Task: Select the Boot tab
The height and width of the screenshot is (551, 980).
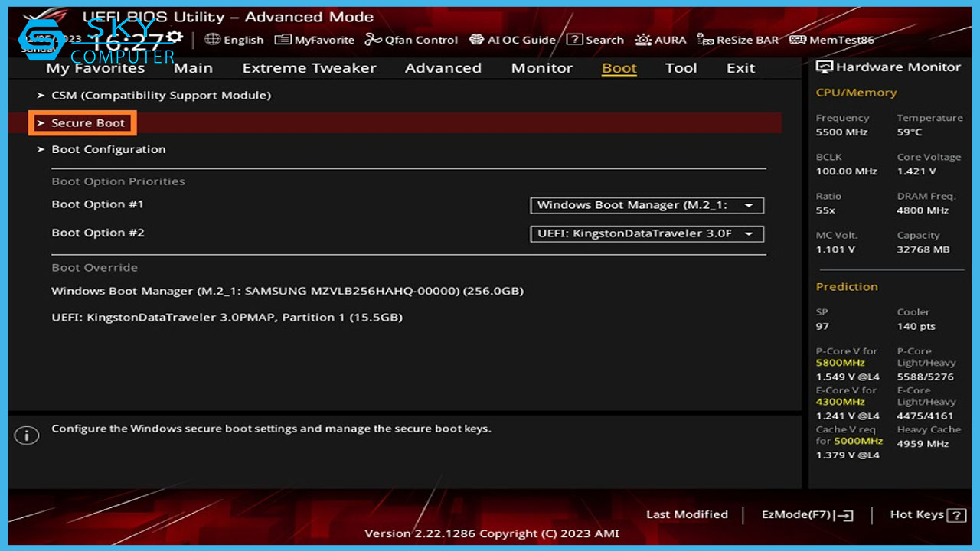Action: (619, 68)
